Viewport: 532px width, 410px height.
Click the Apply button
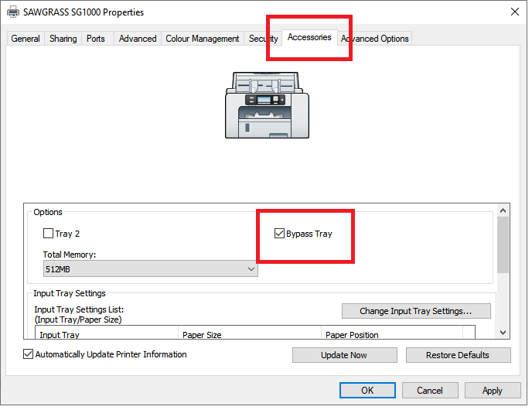pos(493,391)
